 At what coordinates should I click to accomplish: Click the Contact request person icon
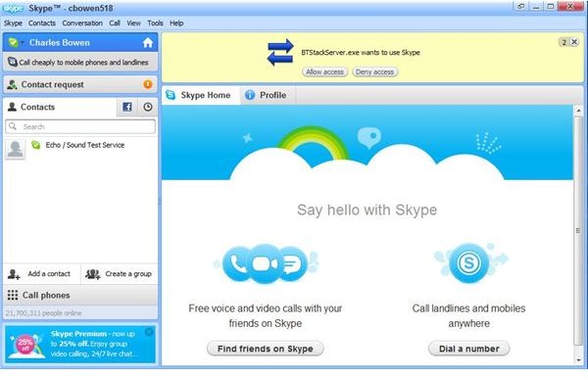click(x=12, y=84)
